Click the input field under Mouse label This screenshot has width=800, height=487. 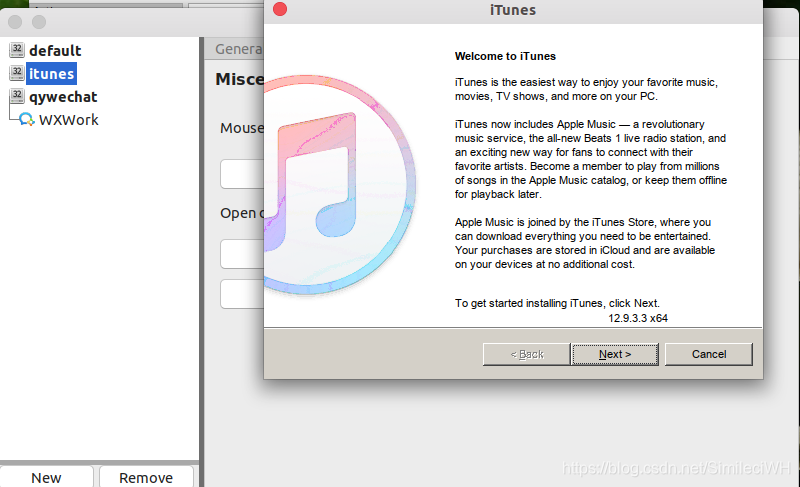[x=242, y=174]
